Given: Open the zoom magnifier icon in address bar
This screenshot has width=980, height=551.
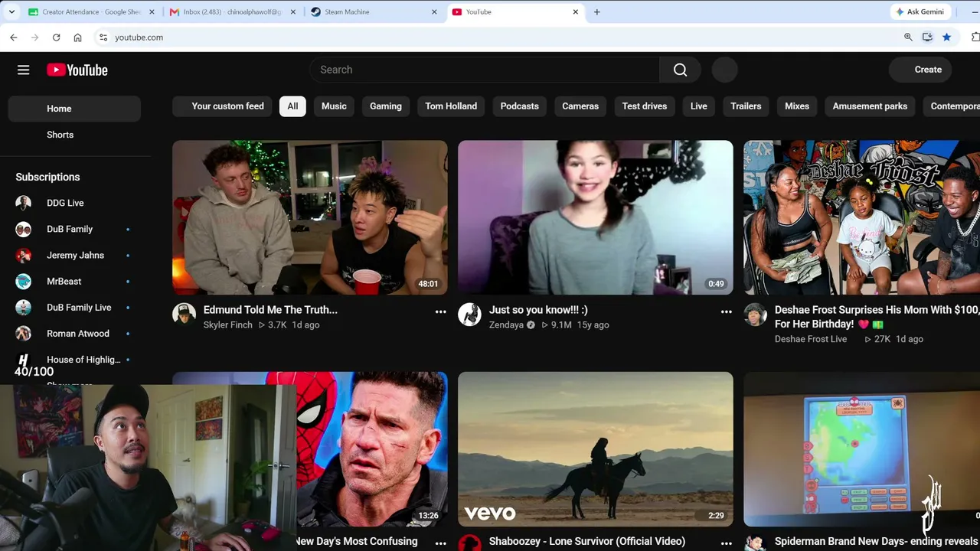Looking at the screenshot, I should [x=908, y=37].
